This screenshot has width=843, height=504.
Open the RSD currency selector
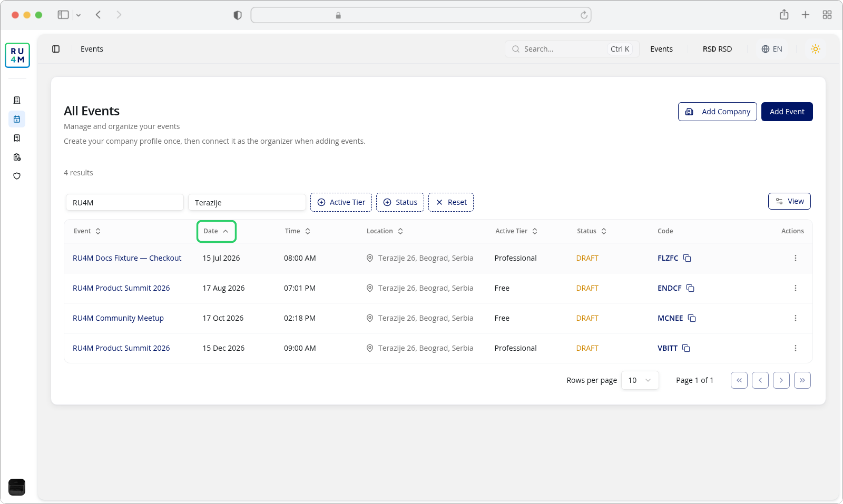tap(717, 49)
